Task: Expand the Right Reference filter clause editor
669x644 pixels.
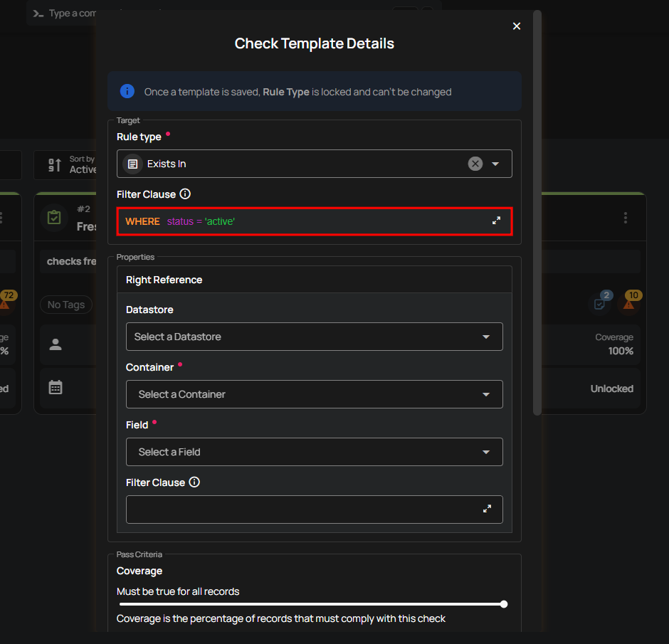Action: pyautogui.click(x=488, y=510)
